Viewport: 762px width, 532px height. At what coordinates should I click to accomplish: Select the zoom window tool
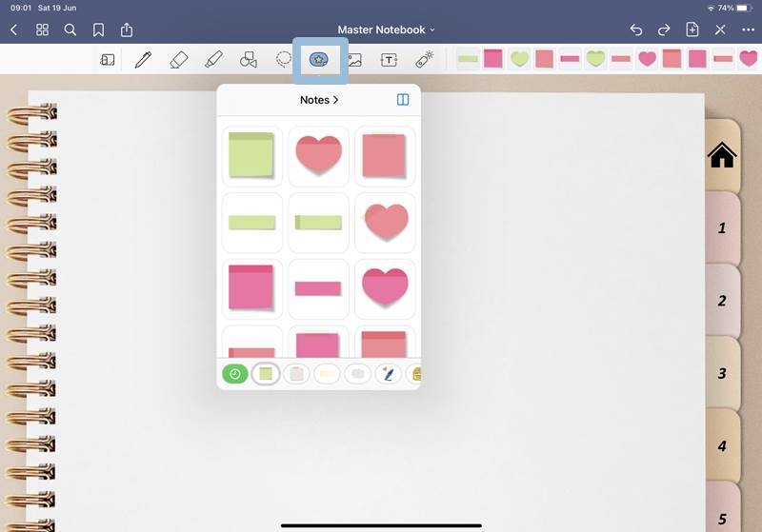pyautogui.click(x=108, y=60)
